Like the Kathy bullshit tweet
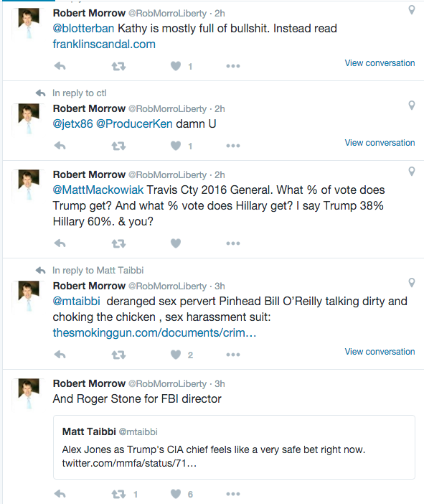This screenshot has width=424, height=504. [176, 66]
